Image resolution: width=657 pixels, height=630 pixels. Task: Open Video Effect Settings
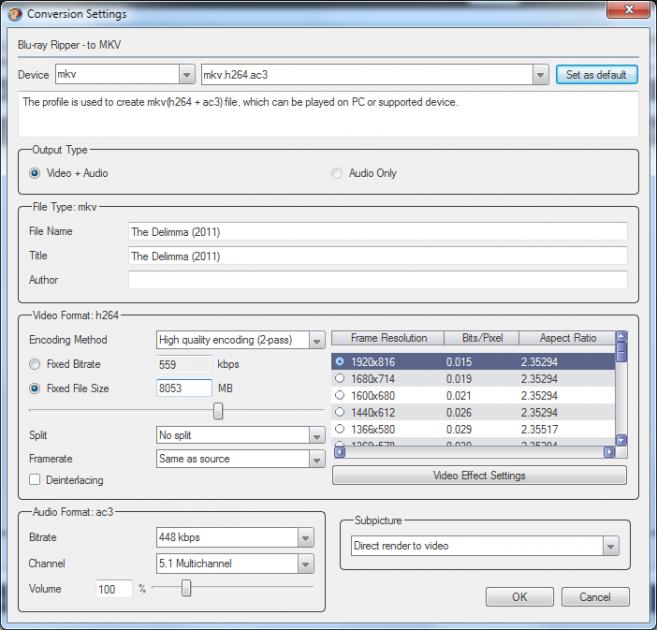tap(479, 475)
